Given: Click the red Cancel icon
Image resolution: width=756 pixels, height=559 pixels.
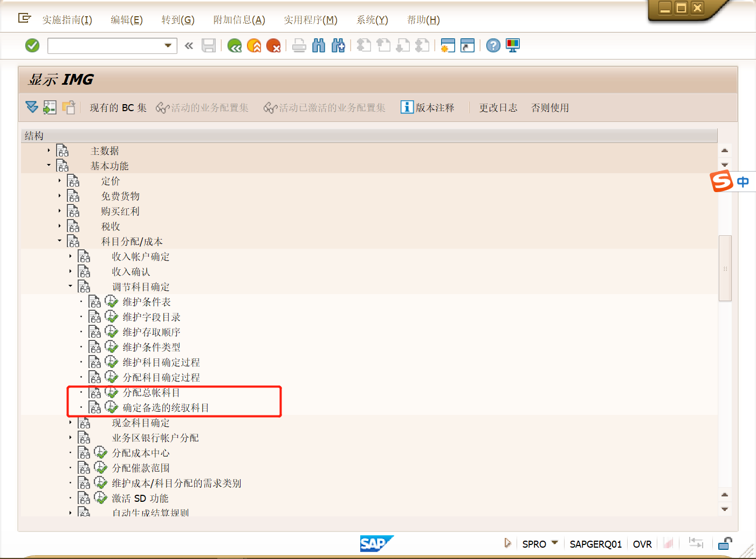Looking at the screenshot, I should pyautogui.click(x=273, y=45).
